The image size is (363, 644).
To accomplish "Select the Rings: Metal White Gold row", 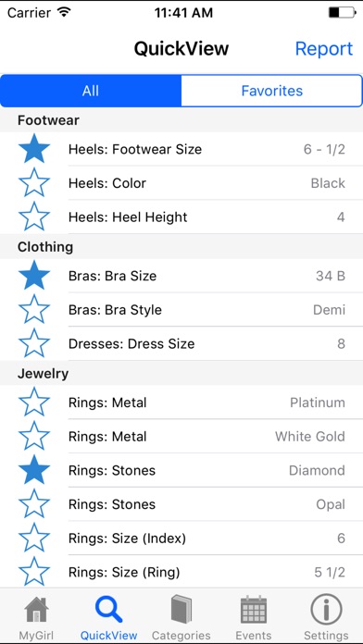I will click(x=181, y=436).
